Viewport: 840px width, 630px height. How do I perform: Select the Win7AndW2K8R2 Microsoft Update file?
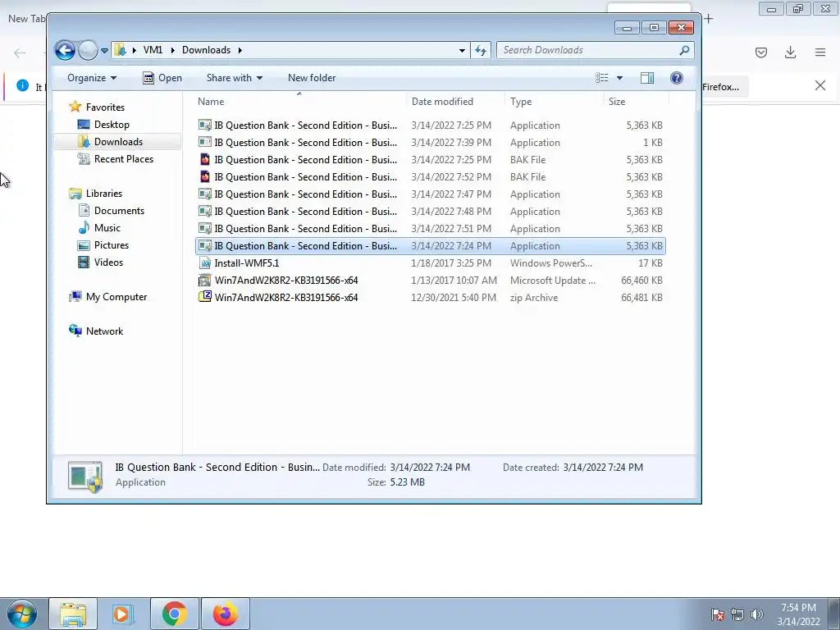[x=430, y=281]
